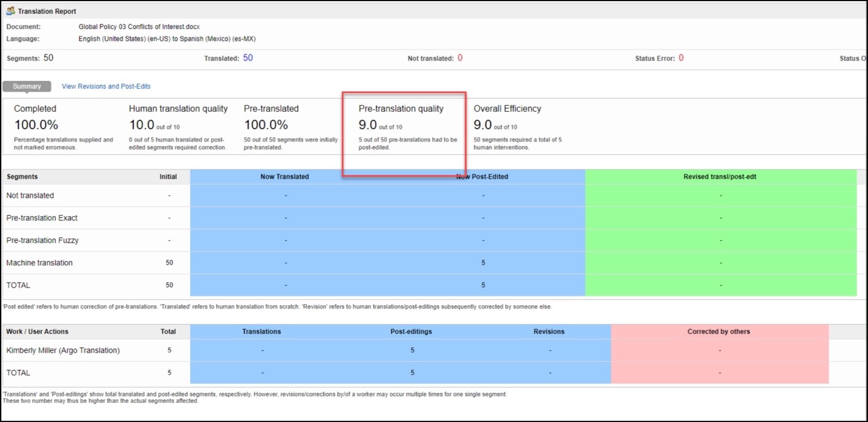Click the red Not translated count
This screenshot has height=422, width=868.
[459, 58]
